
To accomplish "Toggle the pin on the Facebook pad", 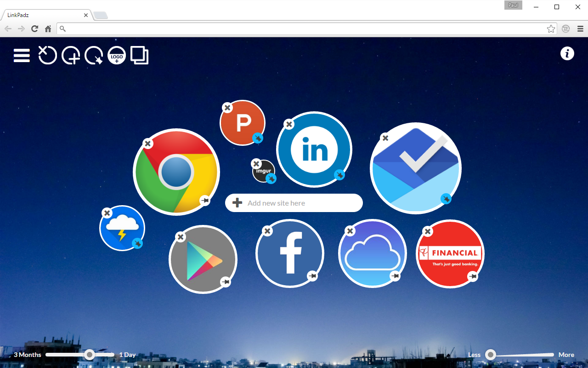I will point(312,276).
